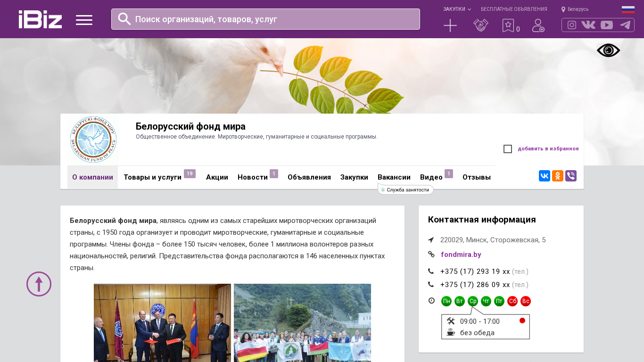Open the handshake partners icon
The width and height of the screenshot is (644, 362).
[x=481, y=25]
